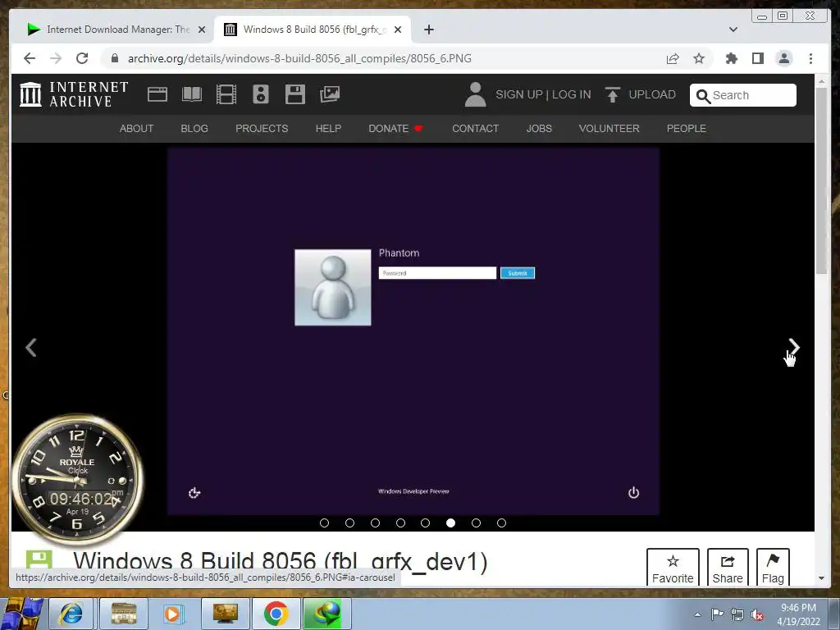The width and height of the screenshot is (840, 630).
Task: Show hidden tray icons arrow
Action: click(x=697, y=614)
